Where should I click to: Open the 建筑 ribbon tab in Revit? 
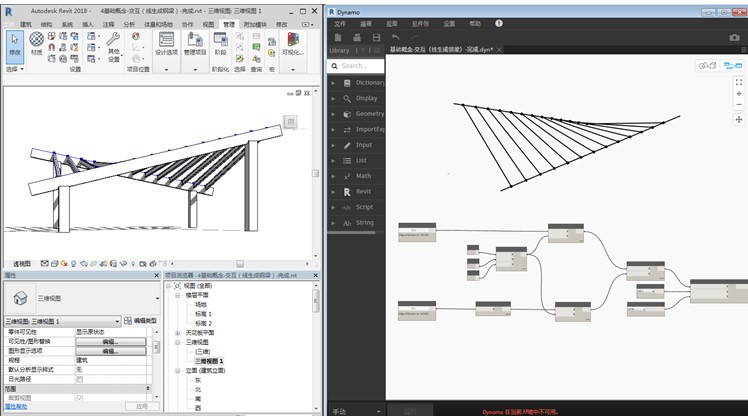26,24
